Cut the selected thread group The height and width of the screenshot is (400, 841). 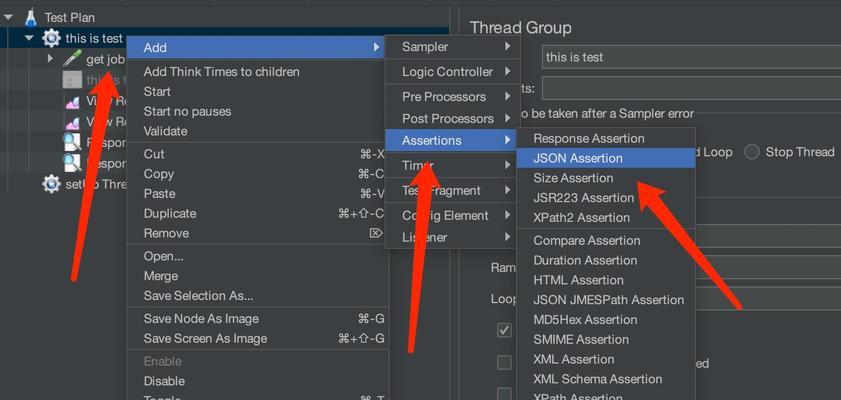coord(256,154)
